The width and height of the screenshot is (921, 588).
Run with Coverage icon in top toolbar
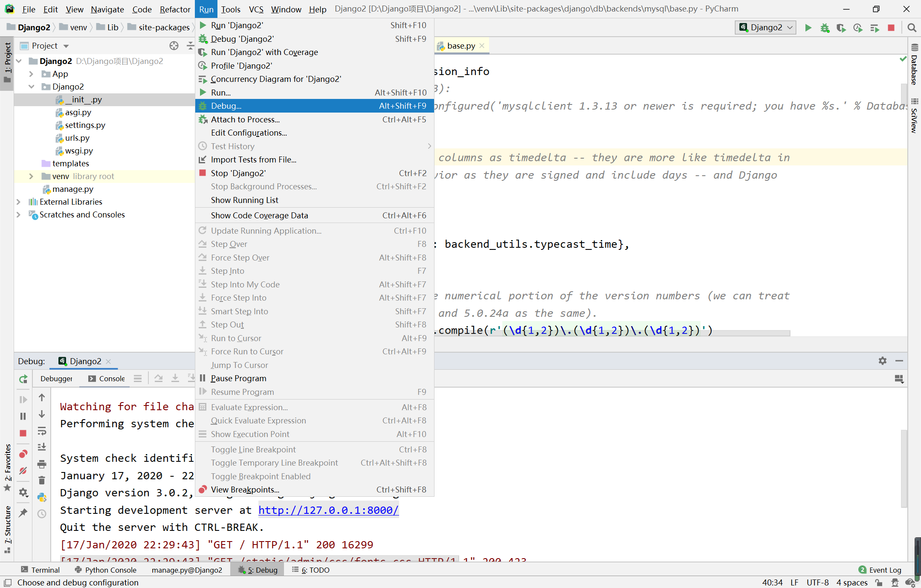click(841, 28)
